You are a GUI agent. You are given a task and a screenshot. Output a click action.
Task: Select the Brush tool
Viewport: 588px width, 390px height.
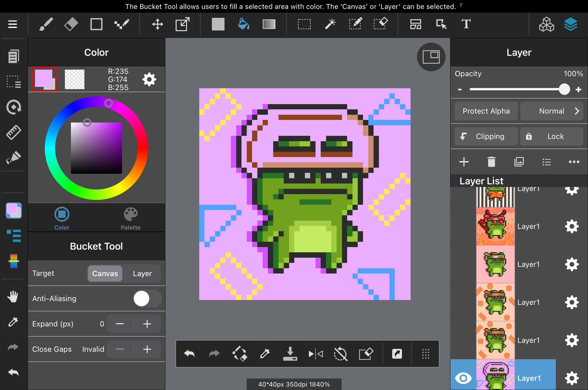tap(46, 24)
